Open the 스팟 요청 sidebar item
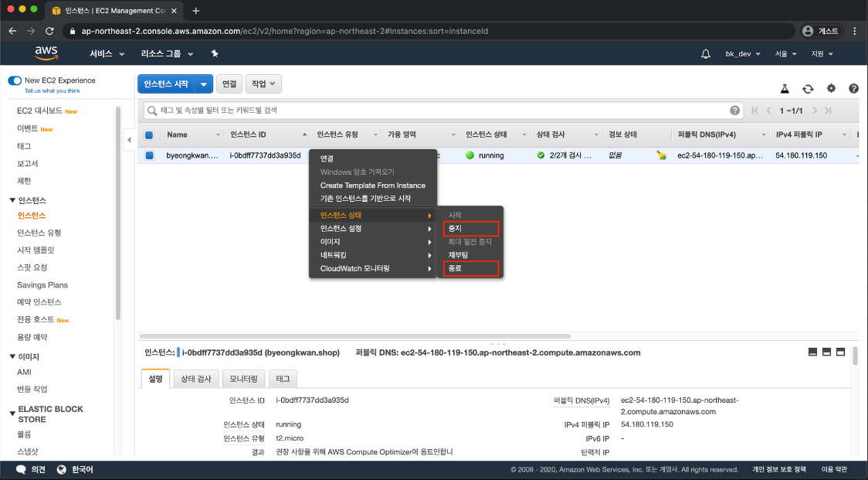The height and width of the screenshot is (480, 868). [x=32, y=267]
